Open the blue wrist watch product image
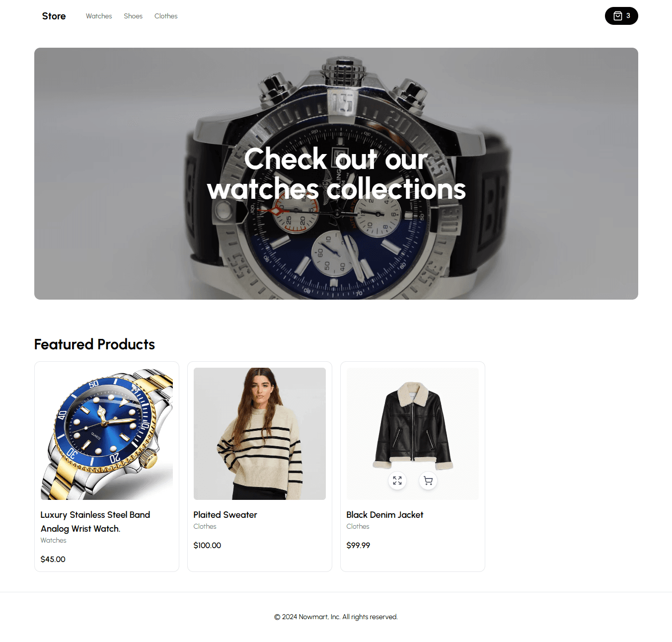This screenshot has height=642, width=672. pos(107,434)
